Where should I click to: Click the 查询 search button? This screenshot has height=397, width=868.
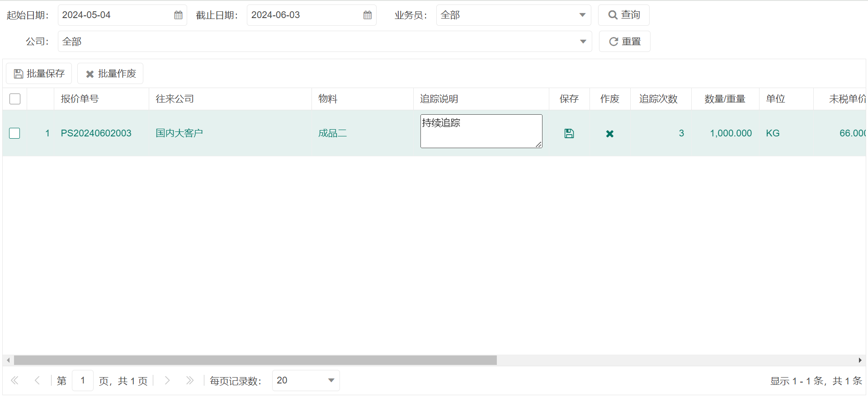click(x=624, y=15)
